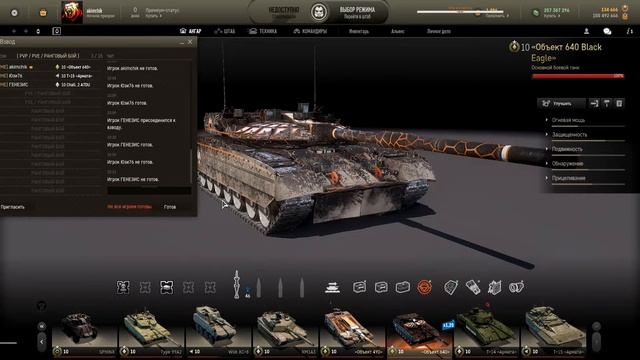Viewport: 640px width, 360px height.
Task: Click the platoon chat input field
Action: (149, 191)
